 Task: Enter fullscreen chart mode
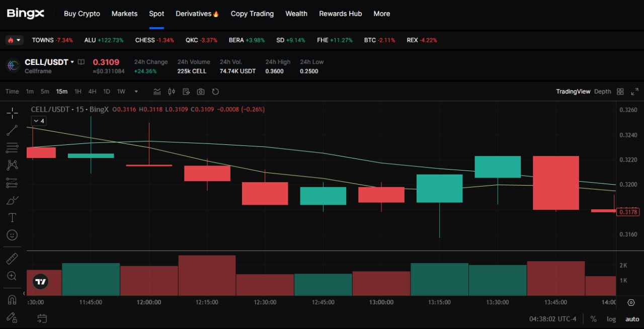coord(634,92)
